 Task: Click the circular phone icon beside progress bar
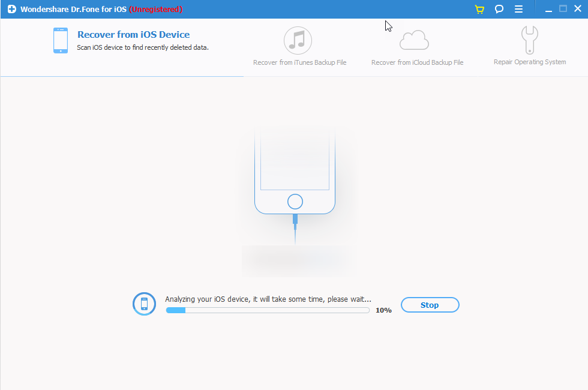(x=144, y=304)
